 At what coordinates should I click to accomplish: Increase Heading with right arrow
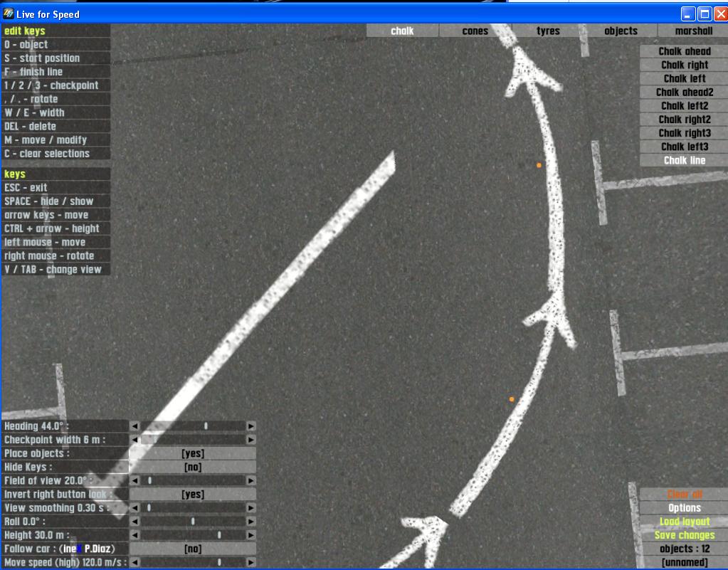(x=251, y=426)
